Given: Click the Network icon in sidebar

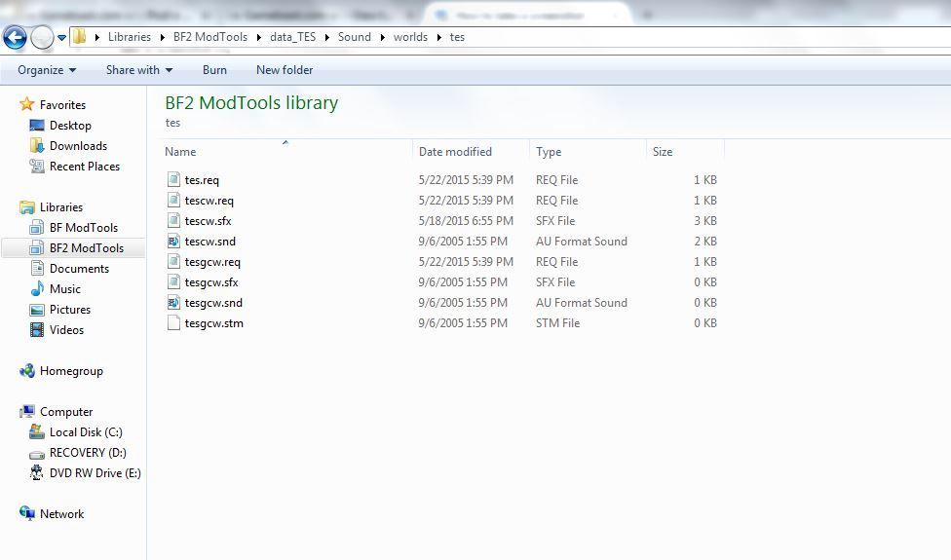Looking at the screenshot, I should coord(26,513).
